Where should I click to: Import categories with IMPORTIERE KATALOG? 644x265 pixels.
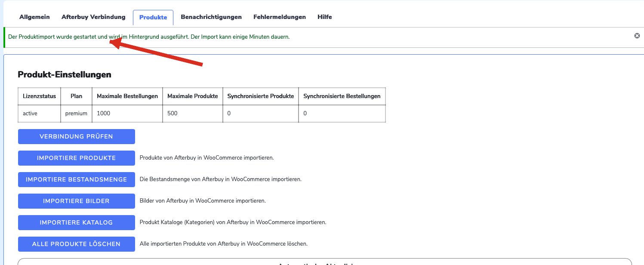76,222
